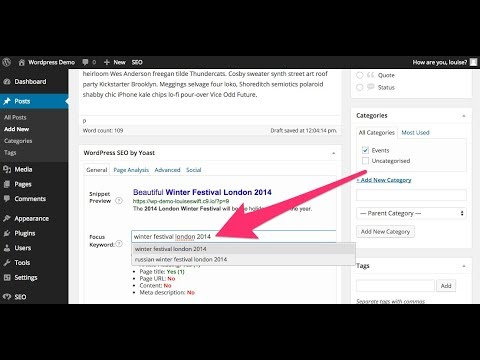Viewport: 480px width, 360px height.
Task: Click the Media icon in sidebar
Action: point(7,169)
